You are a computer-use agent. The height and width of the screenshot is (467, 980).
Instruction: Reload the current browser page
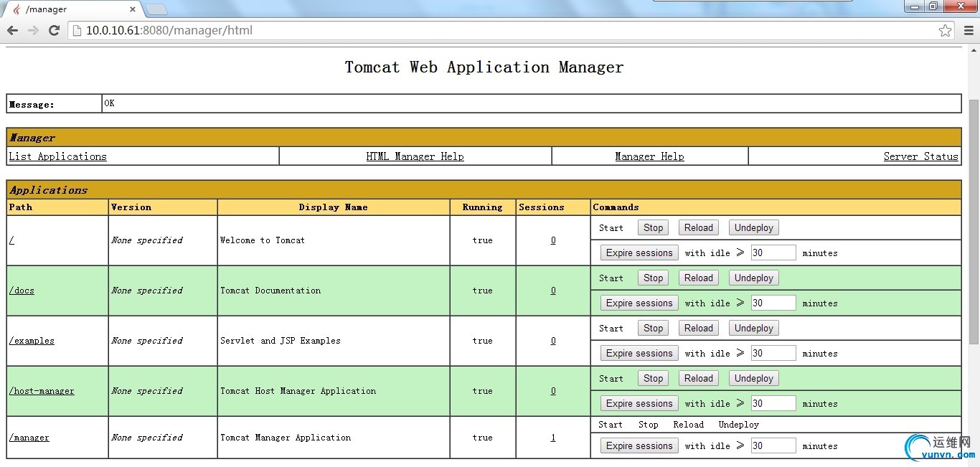click(54, 30)
